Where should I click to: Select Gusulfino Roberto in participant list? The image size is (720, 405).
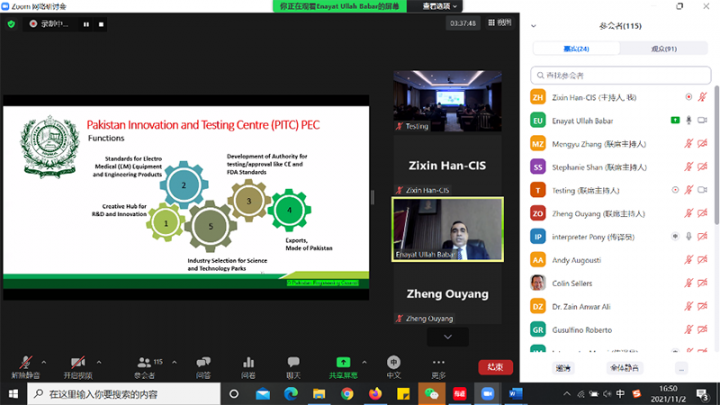pyautogui.click(x=619, y=330)
